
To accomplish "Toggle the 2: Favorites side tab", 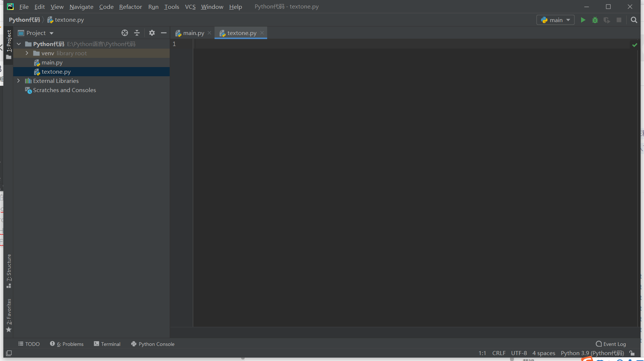I will [9, 315].
